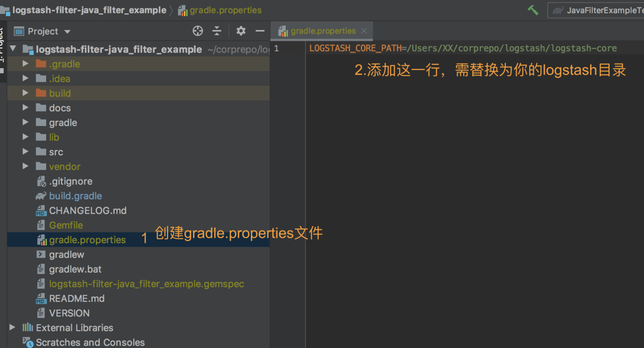Expand the .gradle folder
Screen dimensions: 644x348
tap(25, 64)
